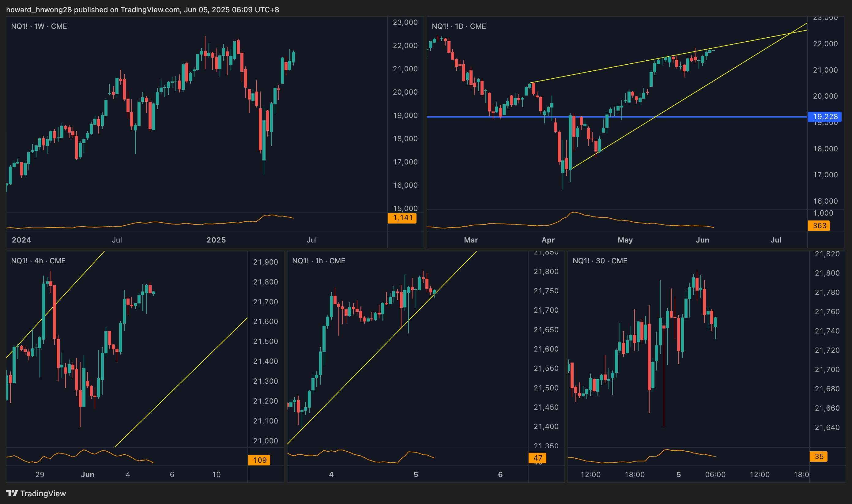The width and height of the screenshot is (852, 504).
Task: Select the NQ1! 1h CME chart title
Action: 319,261
